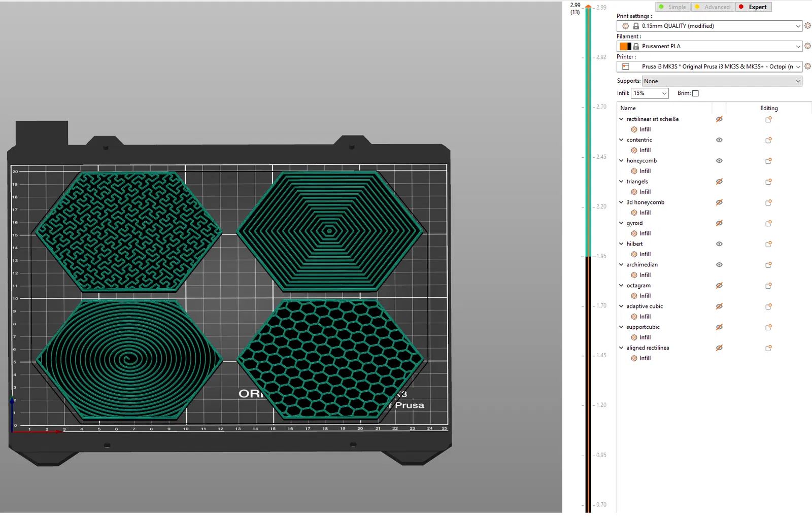Click the filament color swatch for Prusament PLA
Image resolution: width=812 pixels, height=517 pixels.
click(625, 46)
